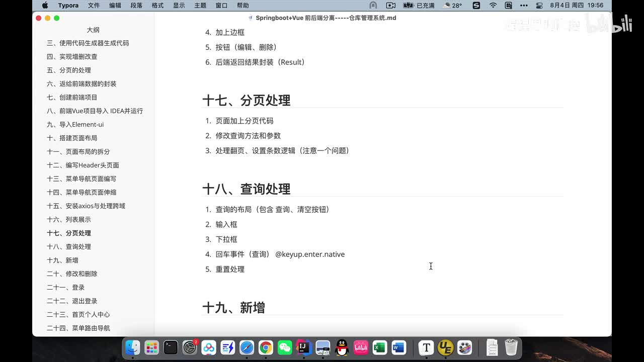Select outline entry 五、分页的处理
The image size is (644, 362).
(69, 70)
